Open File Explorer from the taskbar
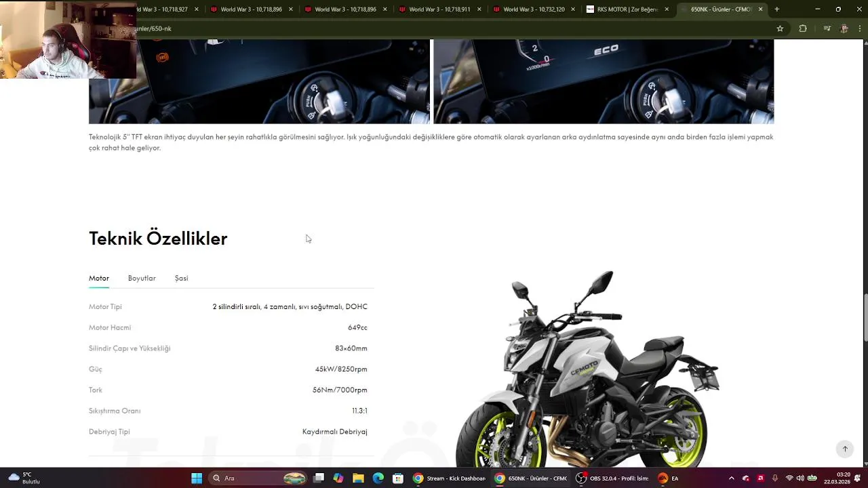The height and width of the screenshot is (488, 868). click(x=358, y=479)
